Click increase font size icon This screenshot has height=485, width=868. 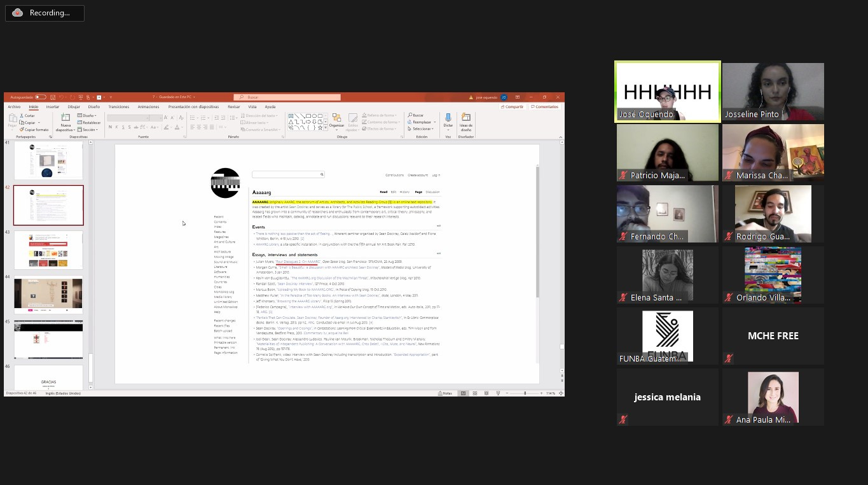click(165, 118)
